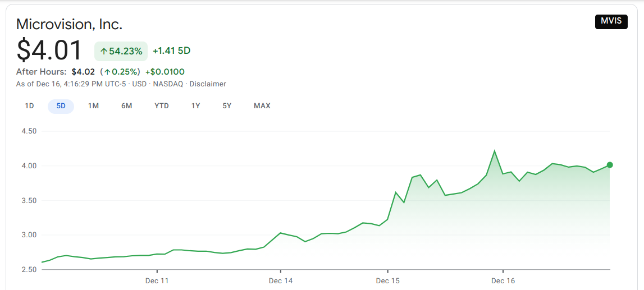Image resolution: width=644 pixels, height=290 pixels.
Task: Click the MVIS ticker badge
Action: click(x=611, y=22)
